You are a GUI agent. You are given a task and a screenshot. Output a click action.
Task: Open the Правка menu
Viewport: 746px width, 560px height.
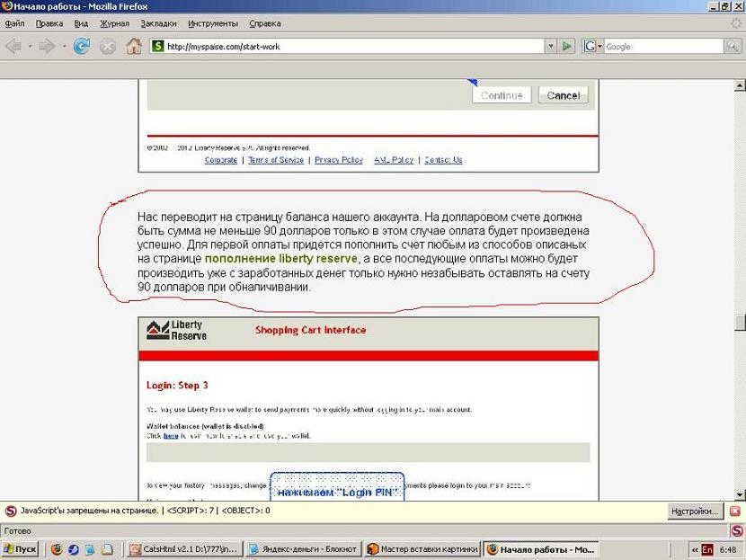[49, 23]
